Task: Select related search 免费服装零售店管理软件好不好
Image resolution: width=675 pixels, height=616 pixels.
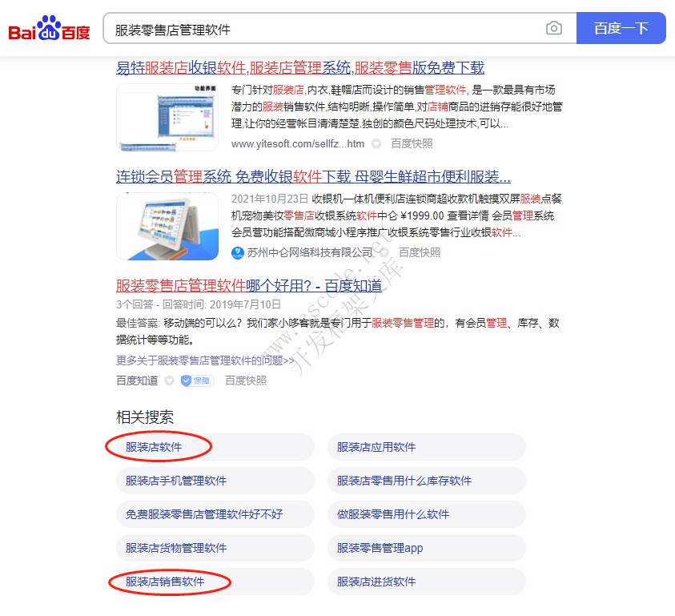Action: click(x=215, y=514)
